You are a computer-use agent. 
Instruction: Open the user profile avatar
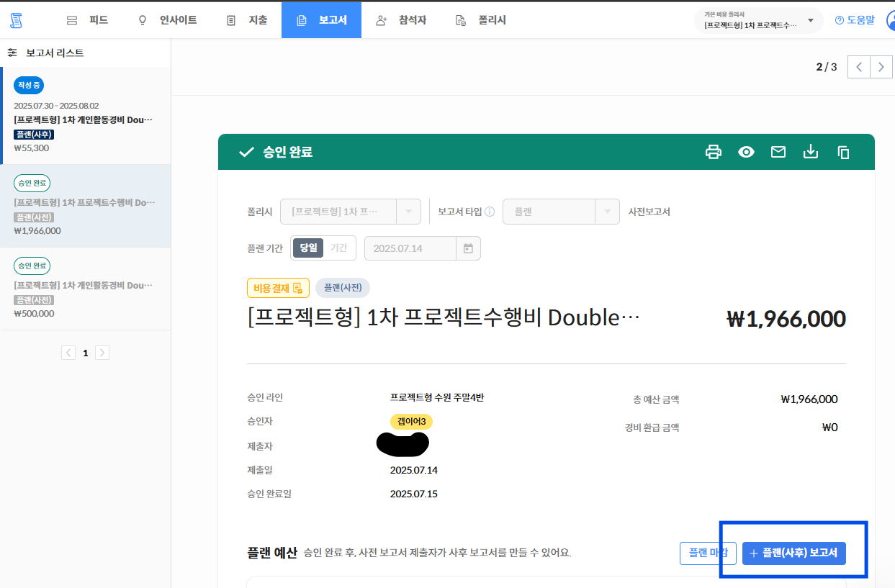click(890, 20)
